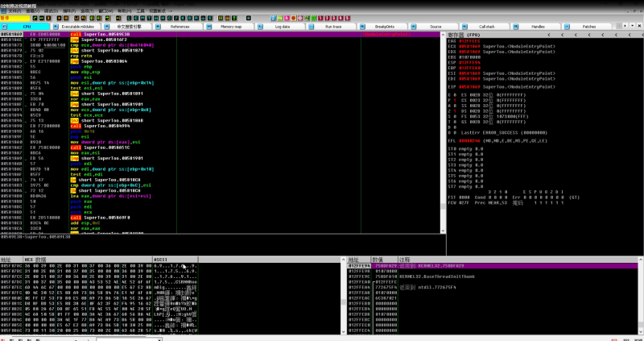Open Breakpoints window with B icon
Screen dimensions: 644x341
[190, 18]
